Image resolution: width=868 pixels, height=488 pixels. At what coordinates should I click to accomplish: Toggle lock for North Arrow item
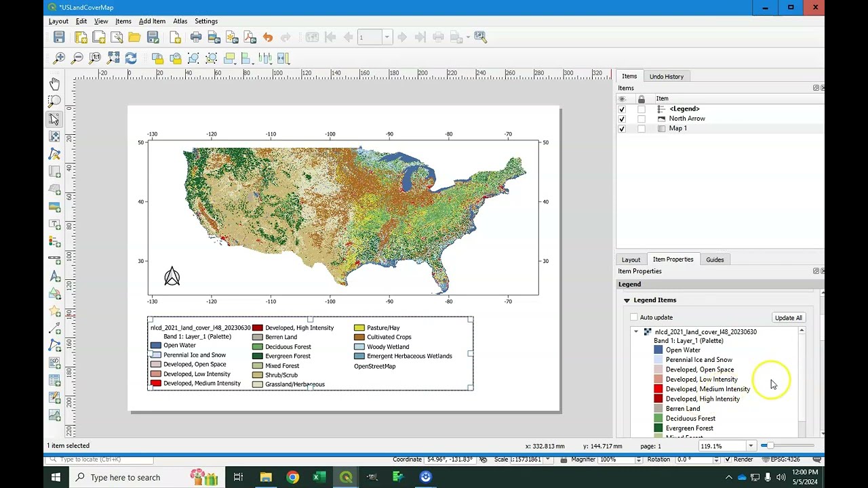pyautogui.click(x=642, y=119)
